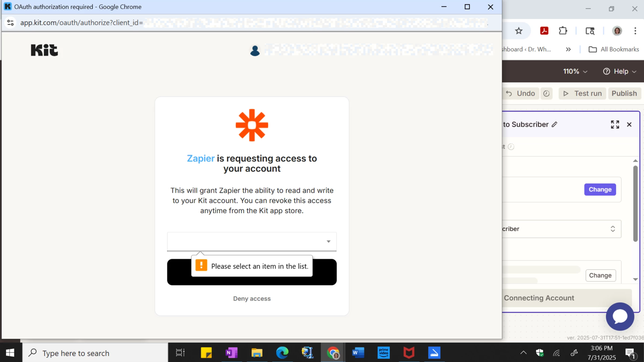Click the Publish button
The height and width of the screenshot is (362, 644).
(624, 93)
